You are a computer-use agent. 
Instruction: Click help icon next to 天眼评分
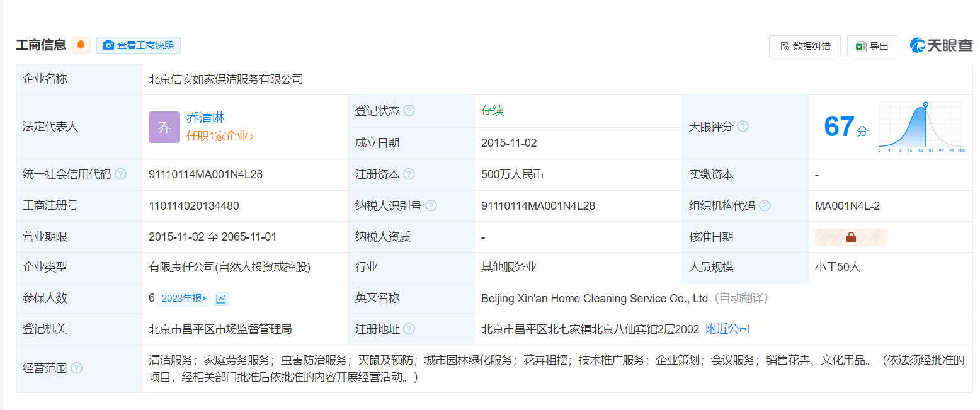tap(743, 127)
